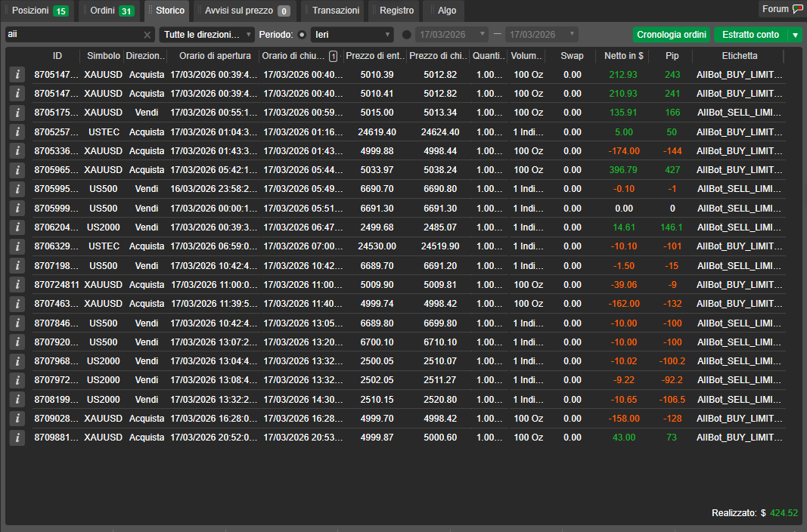Open details info icon for first XAUUSD trade
This screenshot has height=532, width=807.
17,74
